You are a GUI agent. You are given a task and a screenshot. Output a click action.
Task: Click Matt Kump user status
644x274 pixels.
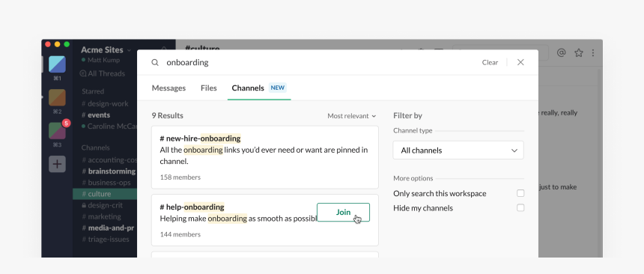[x=101, y=60]
